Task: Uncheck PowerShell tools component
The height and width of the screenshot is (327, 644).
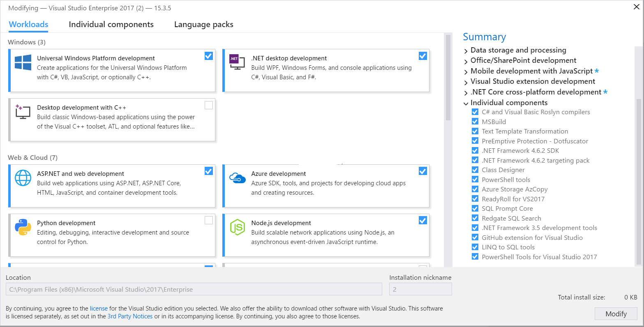Action: [x=475, y=180]
